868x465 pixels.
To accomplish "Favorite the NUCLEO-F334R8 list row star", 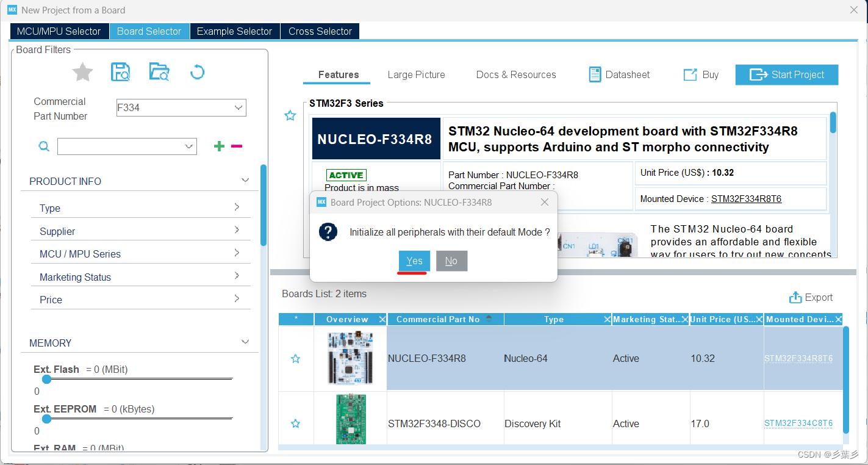I will (x=296, y=359).
